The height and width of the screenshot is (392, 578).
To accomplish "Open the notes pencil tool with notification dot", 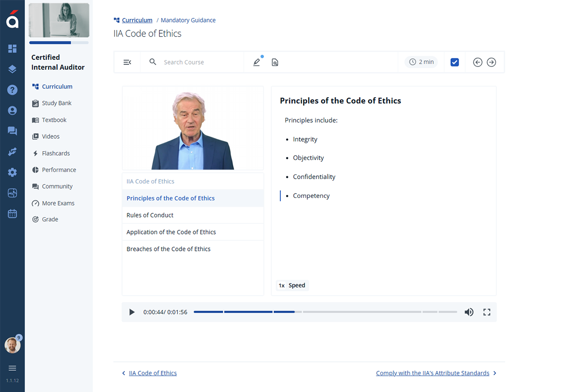I will [256, 62].
